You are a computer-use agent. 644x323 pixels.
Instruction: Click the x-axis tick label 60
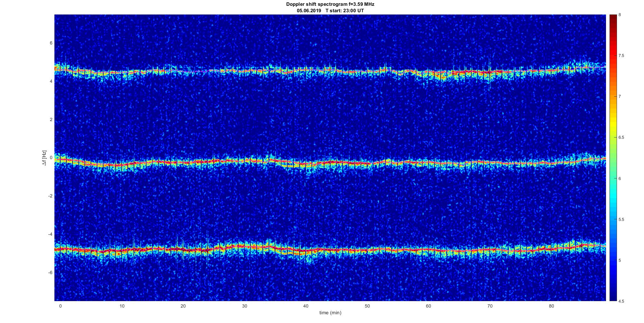(x=429, y=306)
